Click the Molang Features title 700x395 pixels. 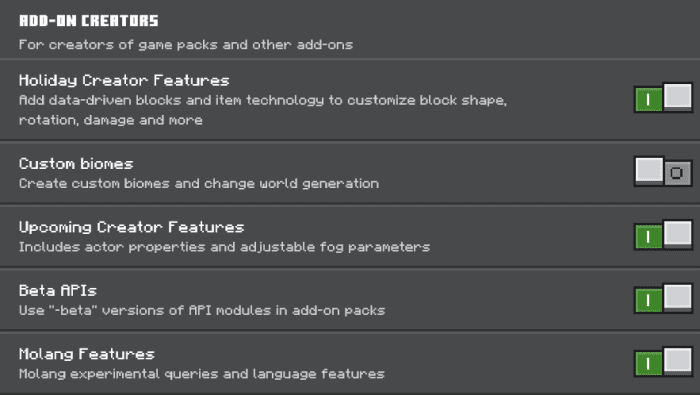(x=87, y=354)
